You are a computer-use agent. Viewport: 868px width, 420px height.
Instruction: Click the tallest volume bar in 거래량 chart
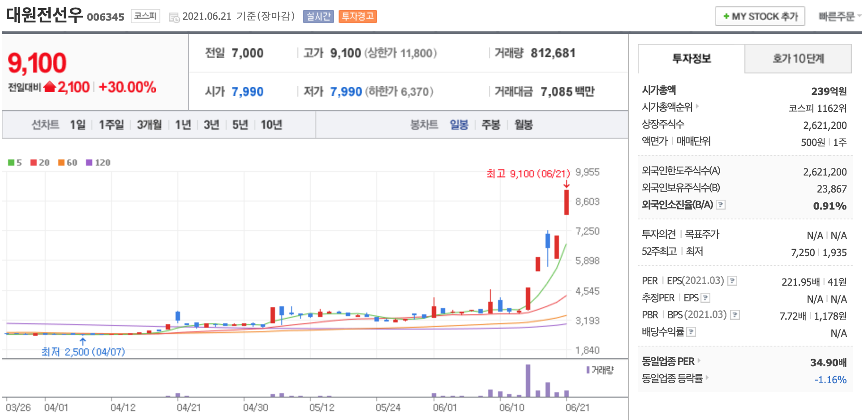click(528, 381)
